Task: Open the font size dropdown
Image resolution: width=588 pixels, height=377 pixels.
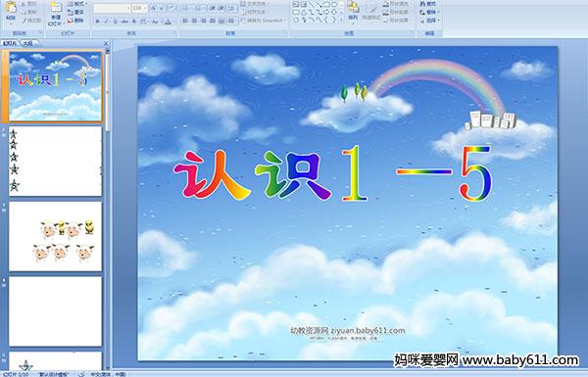Action: [139, 8]
